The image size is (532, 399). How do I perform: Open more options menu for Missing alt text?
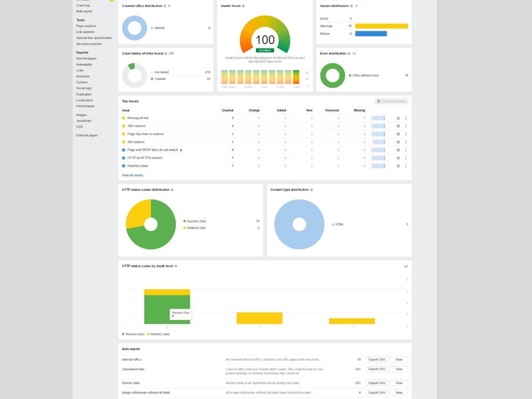[x=406, y=118]
